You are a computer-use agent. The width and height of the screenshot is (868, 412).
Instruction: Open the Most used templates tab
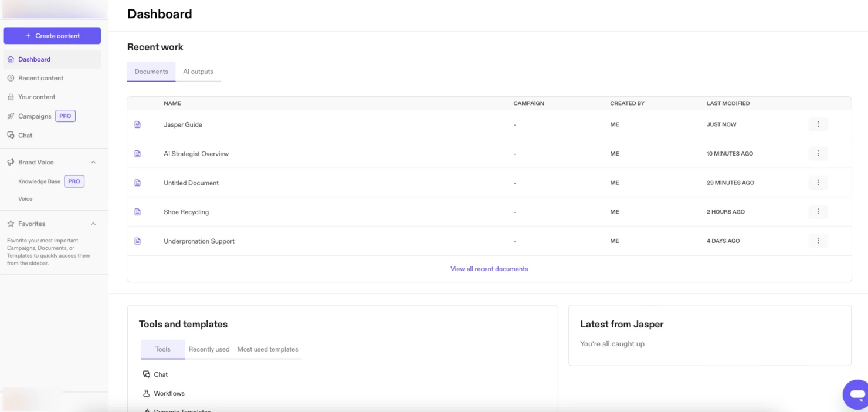[267, 349]
